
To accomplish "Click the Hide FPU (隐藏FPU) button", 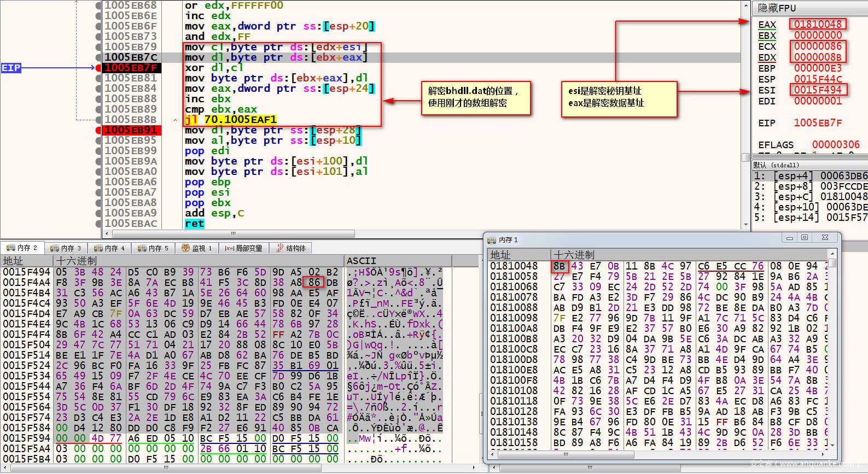I will click(x=777, y=8).
